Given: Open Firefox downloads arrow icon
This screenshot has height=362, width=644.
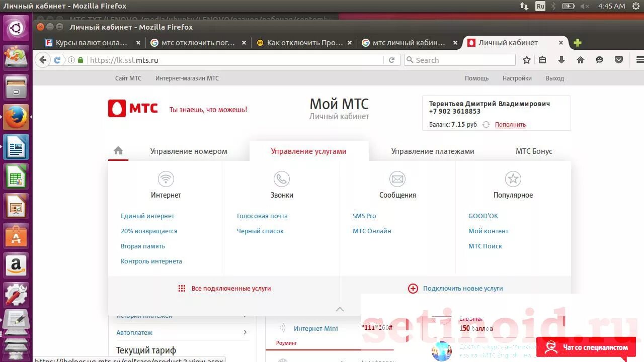Looking at the screenshot, I should [x=561, y=60].
